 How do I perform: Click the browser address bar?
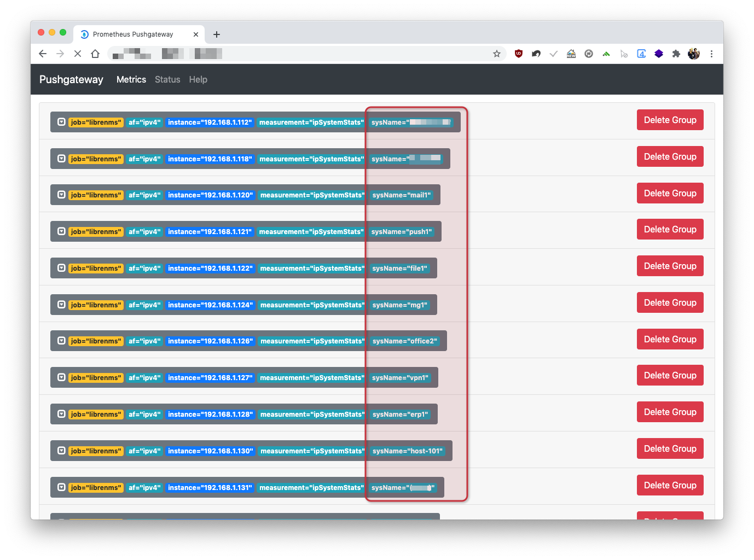[274, 54]
